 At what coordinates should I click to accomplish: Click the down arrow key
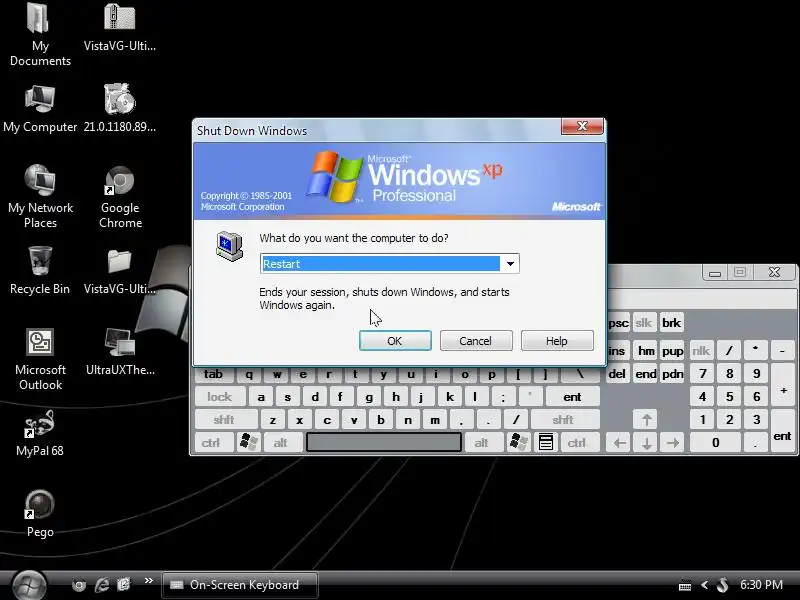[x=646, y=443]
